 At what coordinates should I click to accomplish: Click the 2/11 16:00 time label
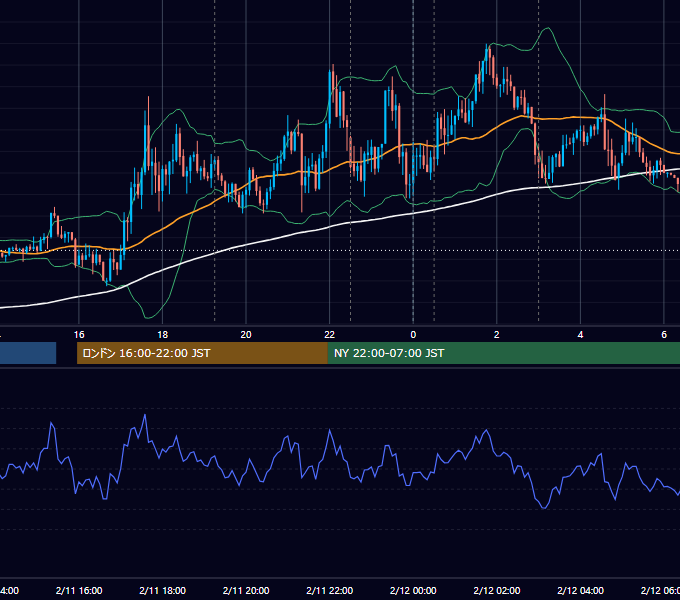click(x=79, y=590)
